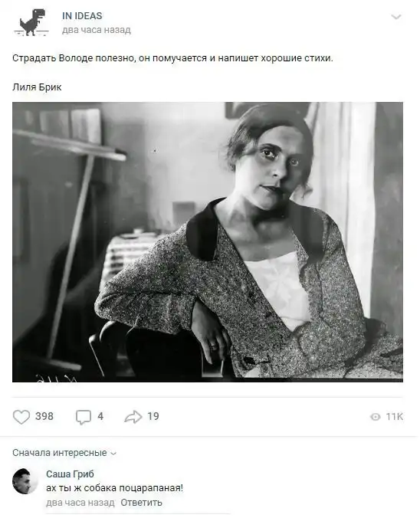Open the post's timestamp 'два часа назад'
Image resolution: width=420 pixels, height=518 pixels.
point(96,30)
